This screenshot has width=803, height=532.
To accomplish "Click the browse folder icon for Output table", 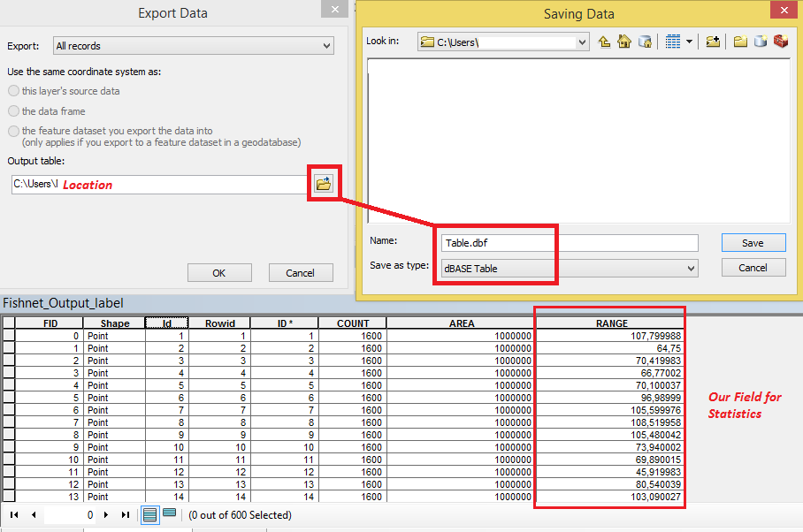I will (x=324, y=183).
